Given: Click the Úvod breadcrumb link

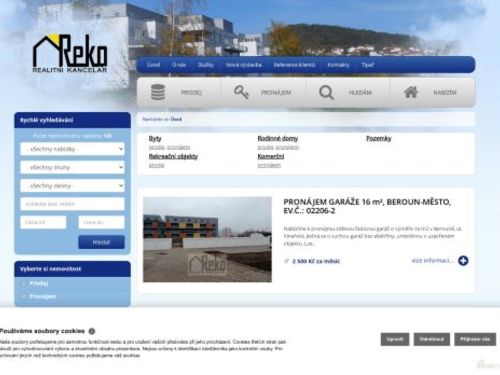Looking at the screenshot, I should coord(176,119).
